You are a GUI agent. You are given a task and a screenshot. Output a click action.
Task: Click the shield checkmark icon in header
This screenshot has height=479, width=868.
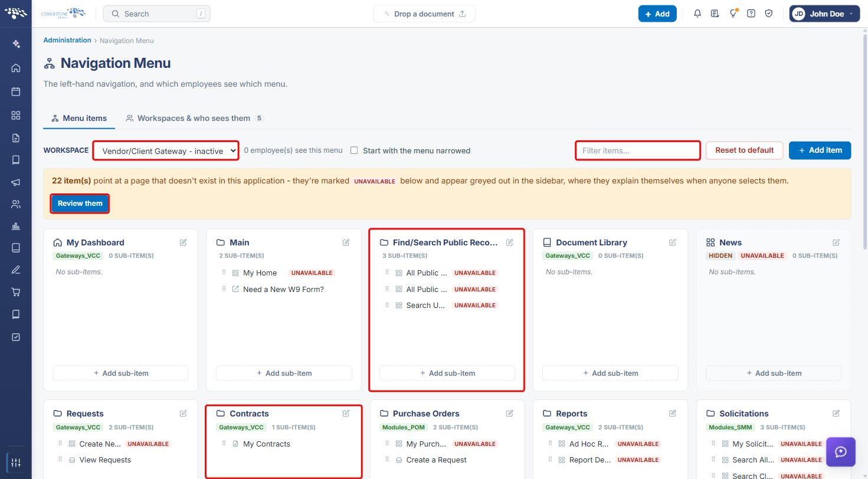[x=768, y=14]
